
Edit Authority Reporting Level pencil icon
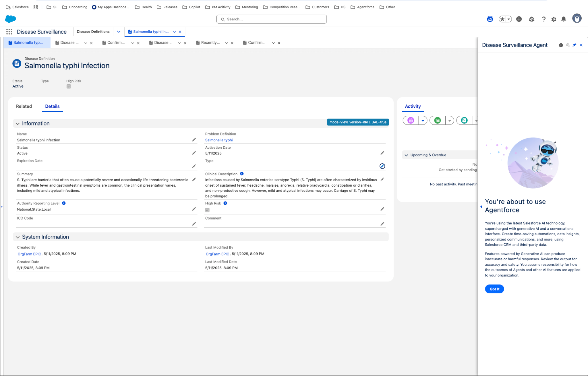click(x=194, y=209)
